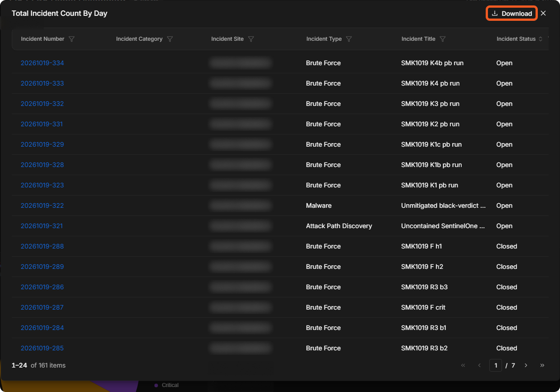Filter the Incident Category column
This screenshot has height=392, width=560.
(x=170, y=39)
